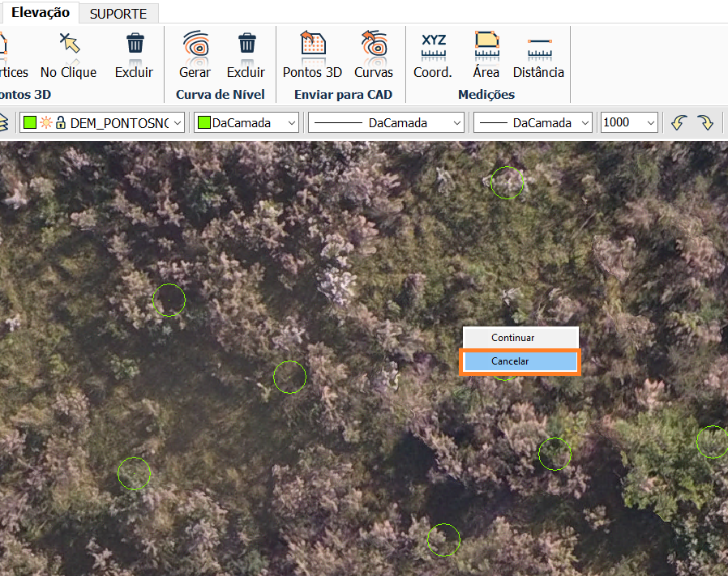Screen dimensions: 728x576
Task: Expand the DaCamada color dropdown
Action: coord(292,123)
